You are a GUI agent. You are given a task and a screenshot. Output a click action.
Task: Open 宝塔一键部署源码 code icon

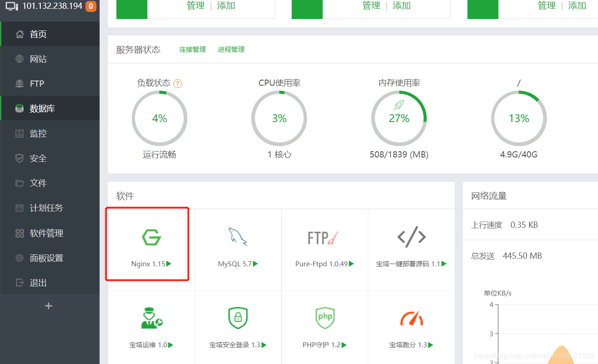click(411, 237)
